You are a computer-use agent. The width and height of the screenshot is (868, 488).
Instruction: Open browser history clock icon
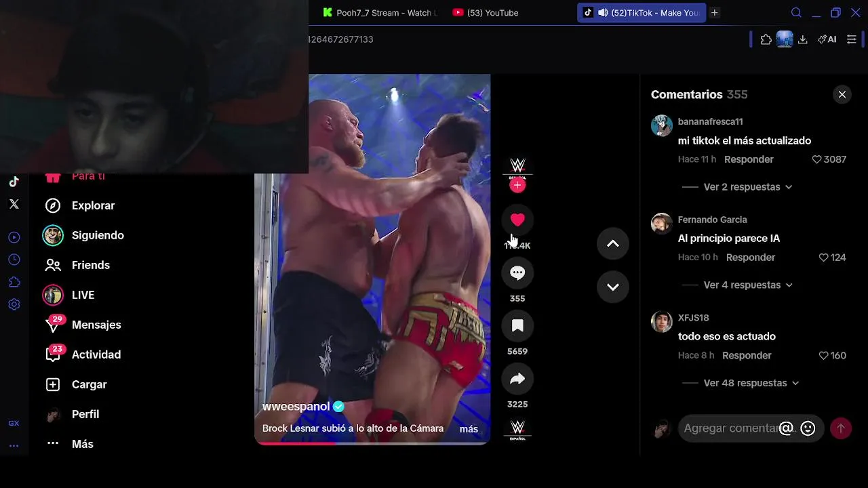[x=14, y=260]
